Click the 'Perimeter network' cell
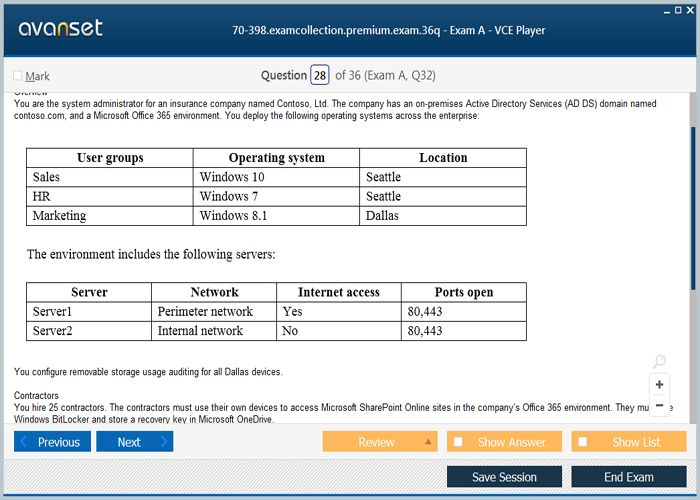The height and width of the screenshot is (500, 700). (x=214, y=312)
